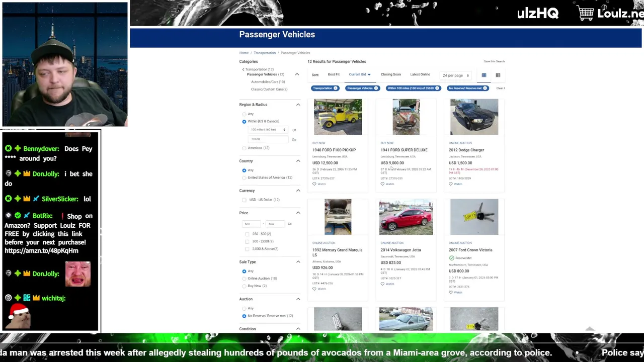This screenshot has width=644, height=362.
Task: Check the 250 - 500 price range box
Action: (247, 234)
